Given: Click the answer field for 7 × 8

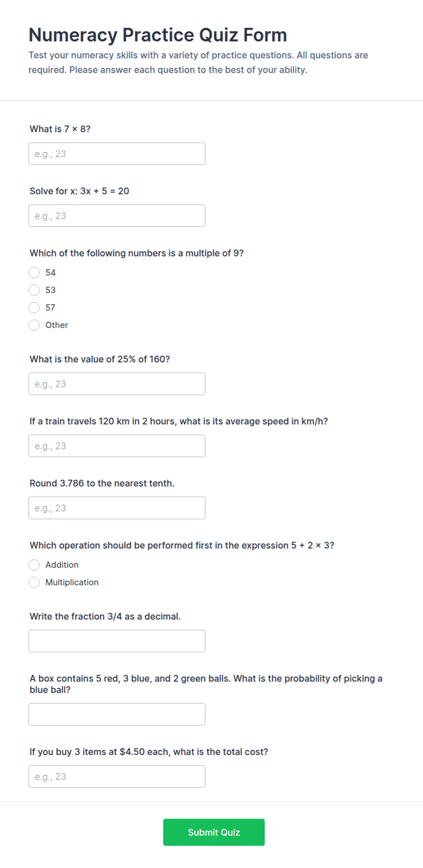Looking at the screenshot, I should 117,154.
